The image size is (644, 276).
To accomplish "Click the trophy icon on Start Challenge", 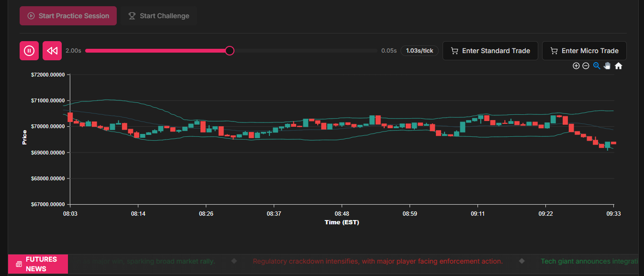I will (x=132, y=16).
